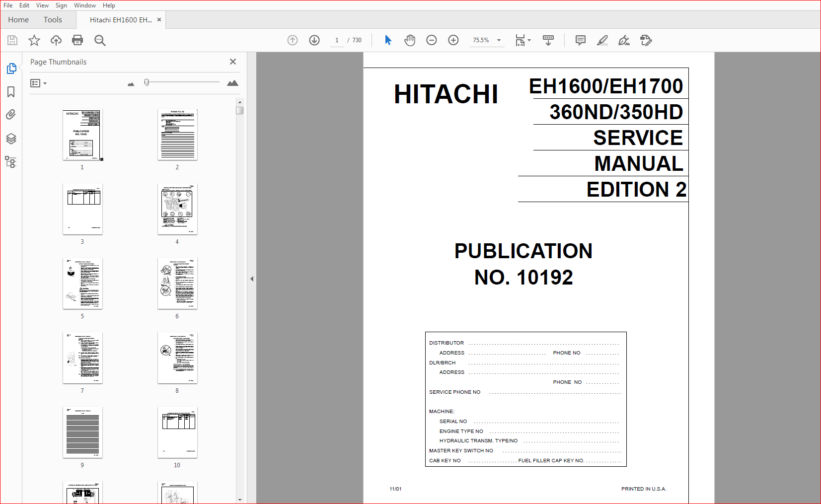Switch to the Home tab
Screen dimensions: 821x504
18,20
